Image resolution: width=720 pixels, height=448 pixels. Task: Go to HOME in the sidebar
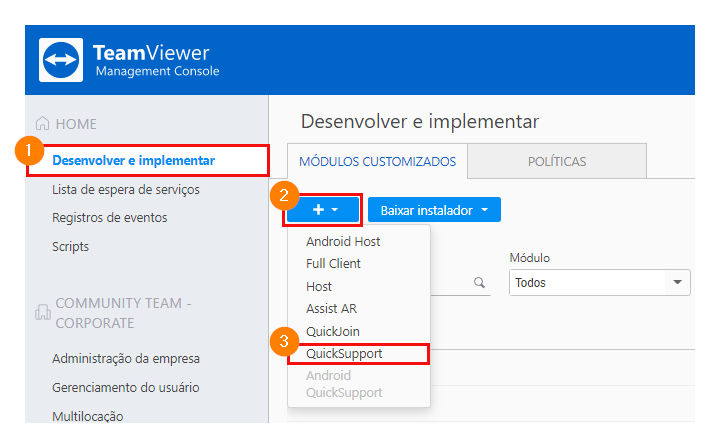pyautogui.click(x=76, y=124)
